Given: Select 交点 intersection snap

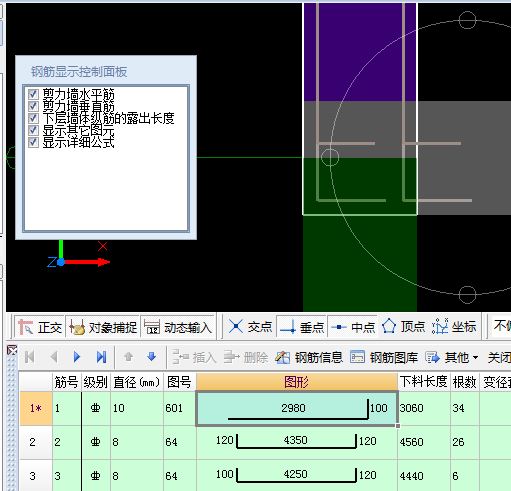Looking at the screenshot, I should click(250, 327).
